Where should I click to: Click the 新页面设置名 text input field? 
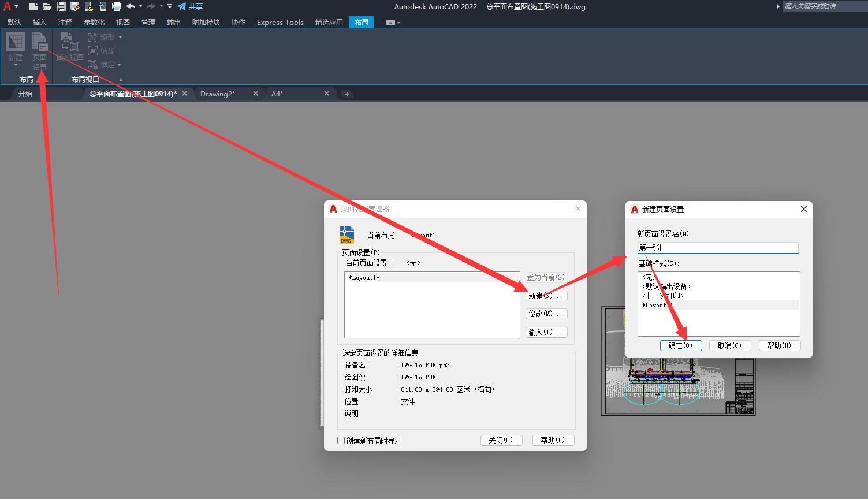(x=718, y=247)
